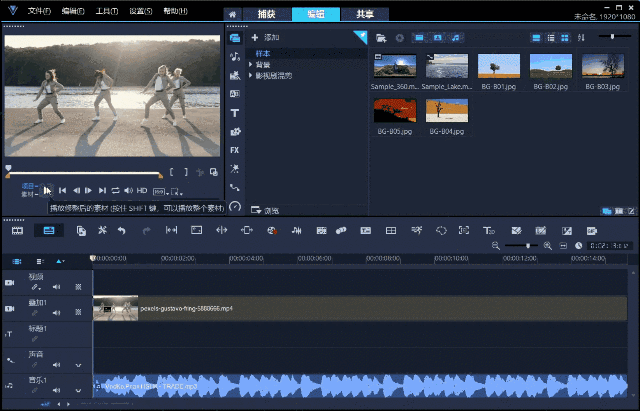
Task: Click the Redo arrow in timeline toolbar
Action: pos(146,231)
